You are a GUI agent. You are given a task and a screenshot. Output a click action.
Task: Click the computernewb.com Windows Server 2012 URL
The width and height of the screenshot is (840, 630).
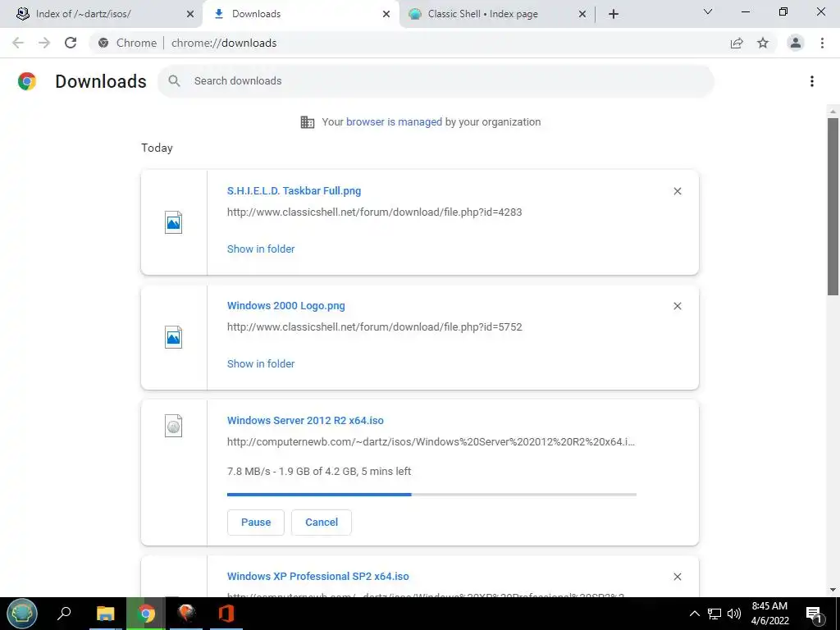431,442
